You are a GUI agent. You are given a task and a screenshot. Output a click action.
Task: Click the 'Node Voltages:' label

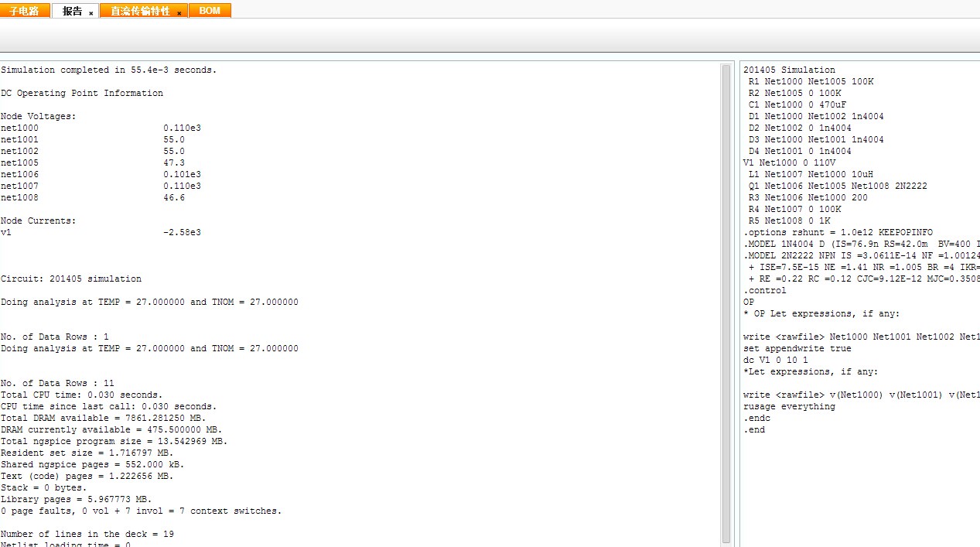pos(39,116)
